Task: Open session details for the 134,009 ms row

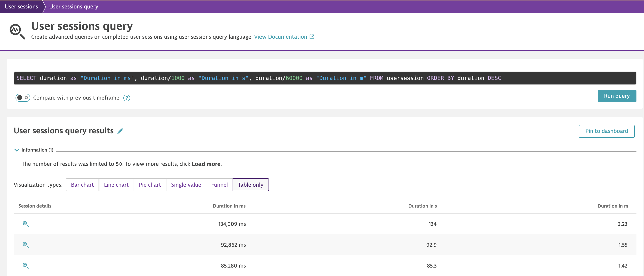Action: point(26,224)
